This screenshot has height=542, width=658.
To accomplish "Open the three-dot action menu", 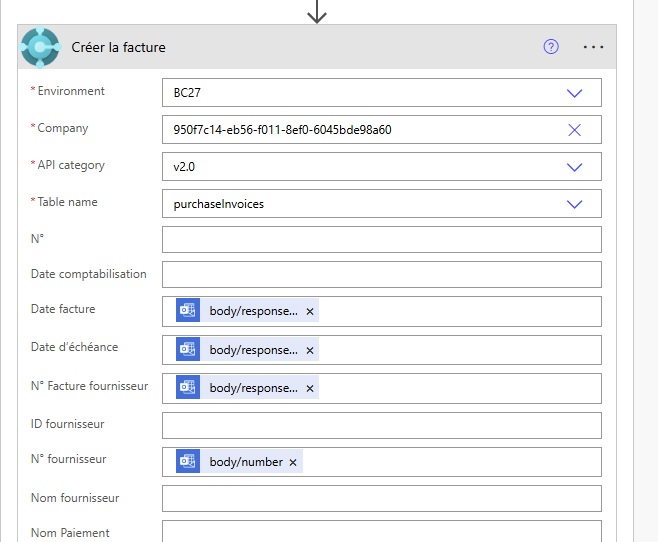I will click(x=593, y=47).
